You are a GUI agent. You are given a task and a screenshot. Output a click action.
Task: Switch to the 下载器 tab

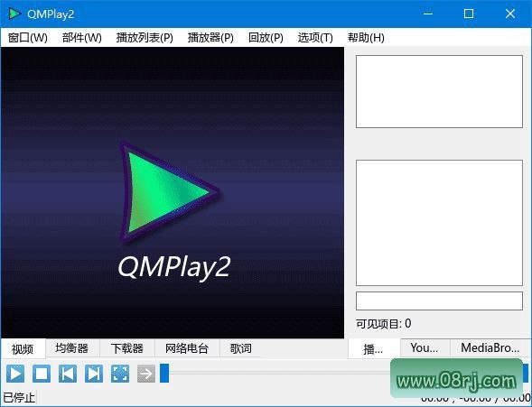click(127, 348)
